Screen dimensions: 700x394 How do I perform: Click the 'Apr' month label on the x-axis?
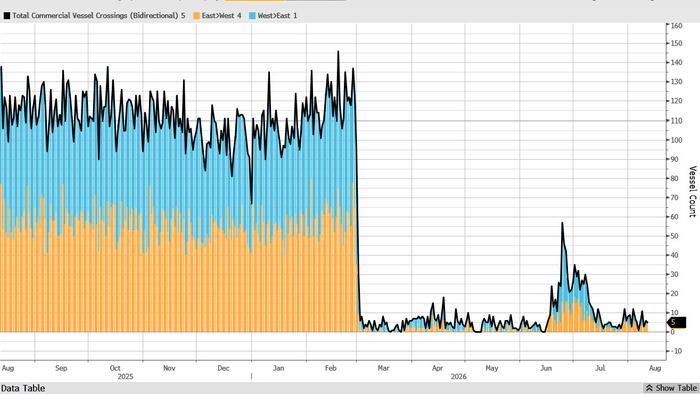click(438, 368)
